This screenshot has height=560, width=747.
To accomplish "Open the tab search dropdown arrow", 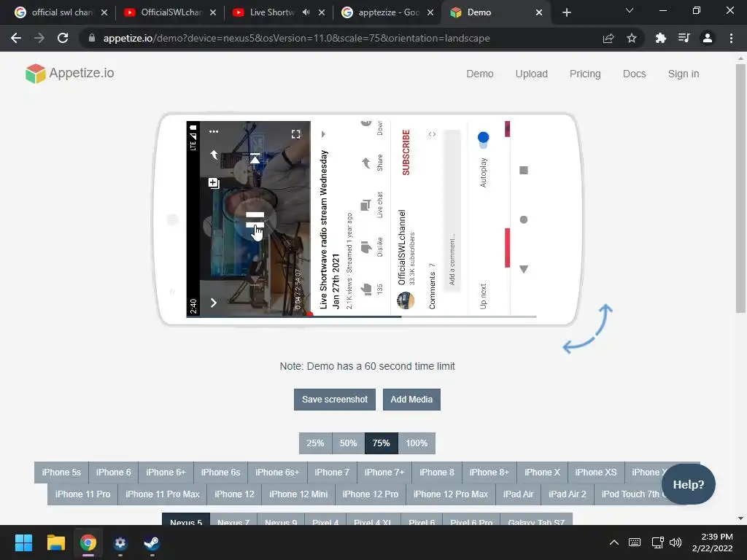I will [630, 10].
